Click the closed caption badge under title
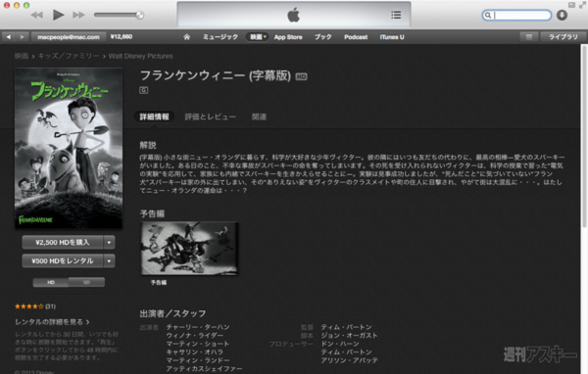Viewport: 588px width, 374px height. click(144, 90)
